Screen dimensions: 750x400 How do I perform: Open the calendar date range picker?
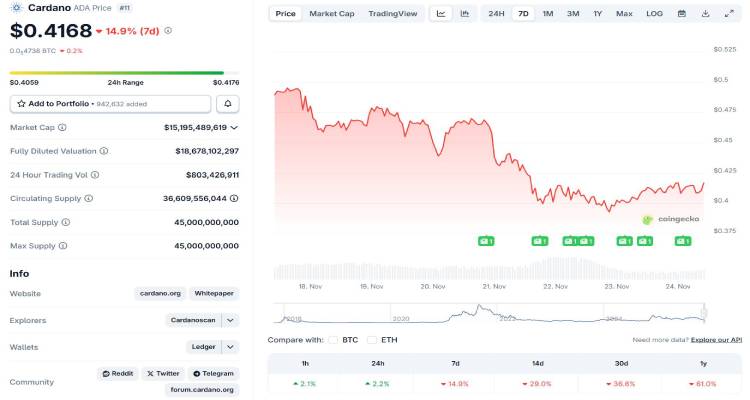(x=681, y=14)
